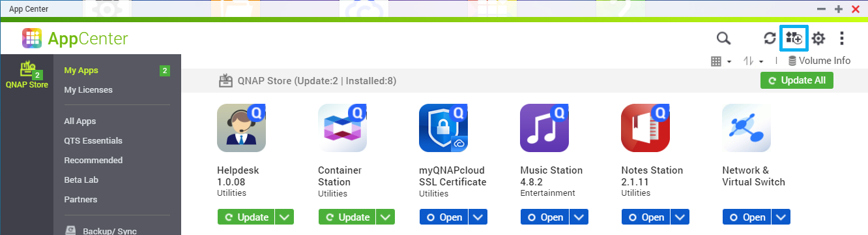Click Volume Info link
This screenshot has height=235, width=868.
pos(819,61)
